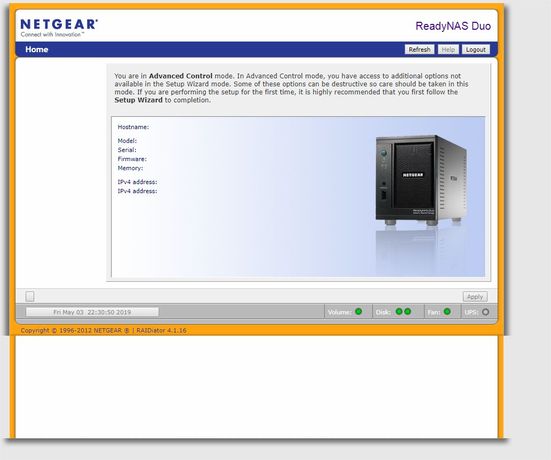
Task: Log out using the Logout button
Action: (475, 50)
